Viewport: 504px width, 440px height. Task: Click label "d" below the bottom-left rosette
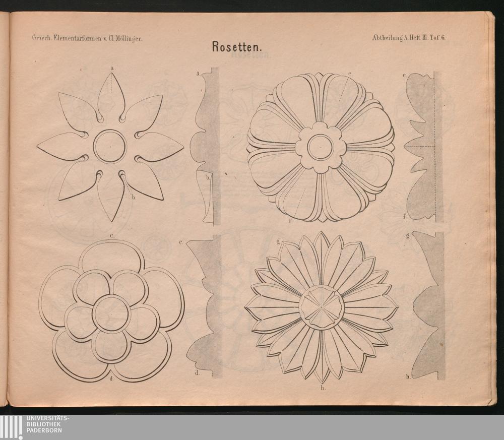tap(110, 376)
